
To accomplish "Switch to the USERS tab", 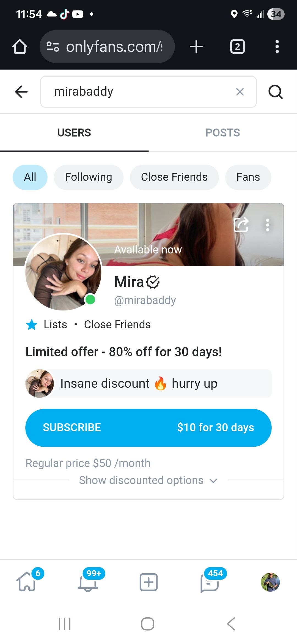I will click(x=74, y=133).
